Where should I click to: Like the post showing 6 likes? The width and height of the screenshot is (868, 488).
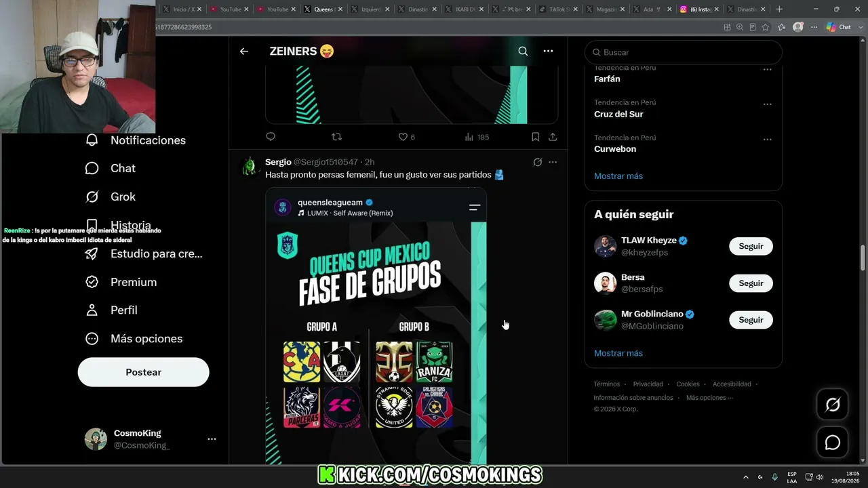tap(406, 137)
